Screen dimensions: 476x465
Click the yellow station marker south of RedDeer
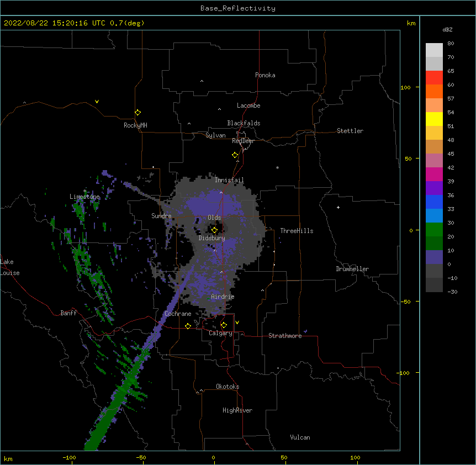235,155
